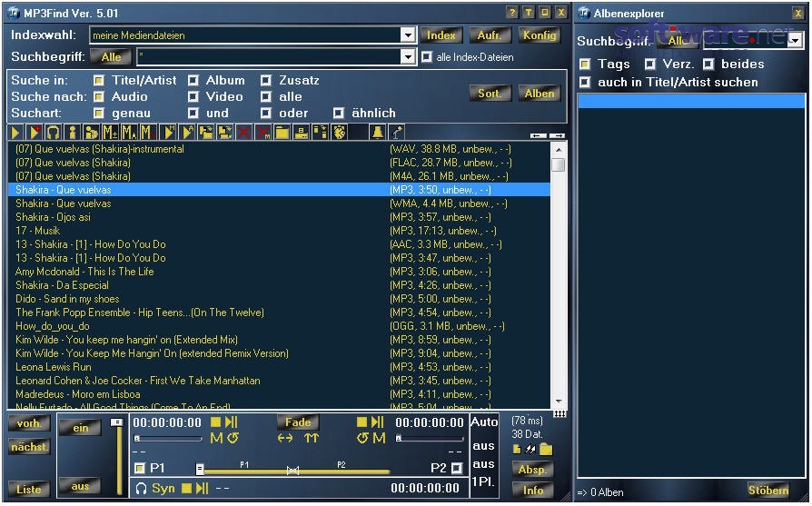Click the play triangle with M toolbar icon
The image size is (812, 506).
point(168,133)
